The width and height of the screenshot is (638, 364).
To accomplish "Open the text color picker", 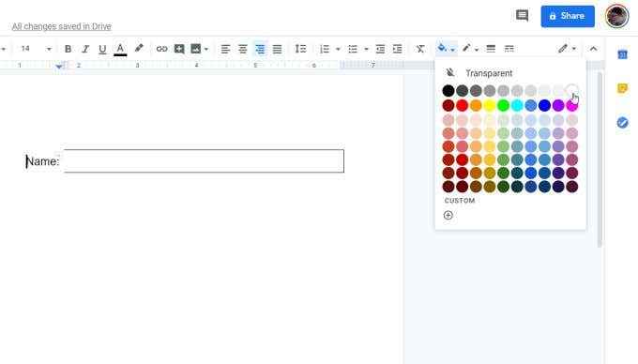I will click(120, 49).
